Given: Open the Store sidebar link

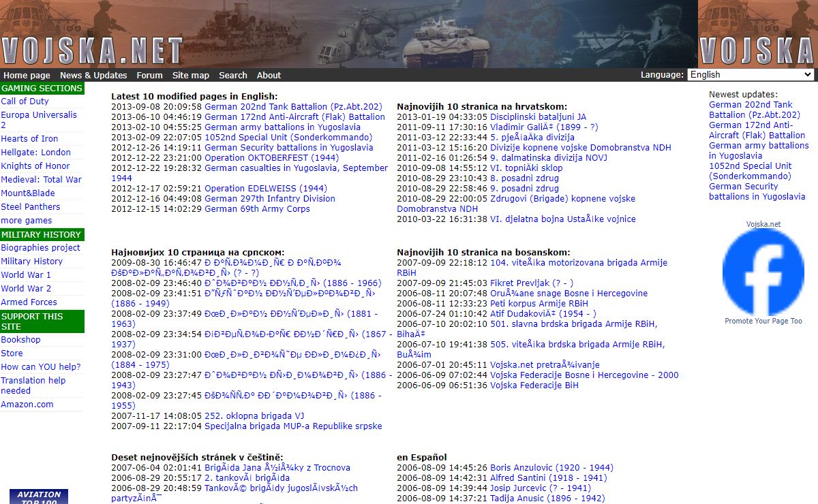Looking at the screenshot, I should tap(12, 353).
